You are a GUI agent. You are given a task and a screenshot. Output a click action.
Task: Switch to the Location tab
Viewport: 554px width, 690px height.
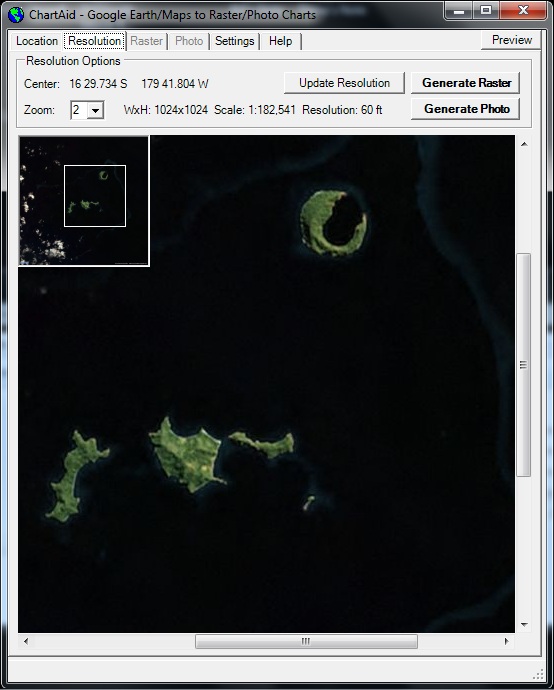(37, 41)
